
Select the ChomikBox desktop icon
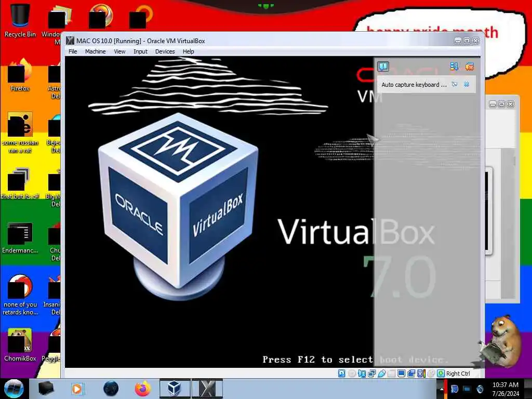[x=20, y=345]
